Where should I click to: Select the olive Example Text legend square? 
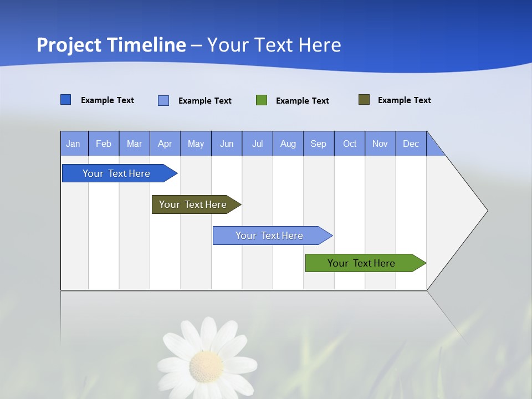point(364,99)
